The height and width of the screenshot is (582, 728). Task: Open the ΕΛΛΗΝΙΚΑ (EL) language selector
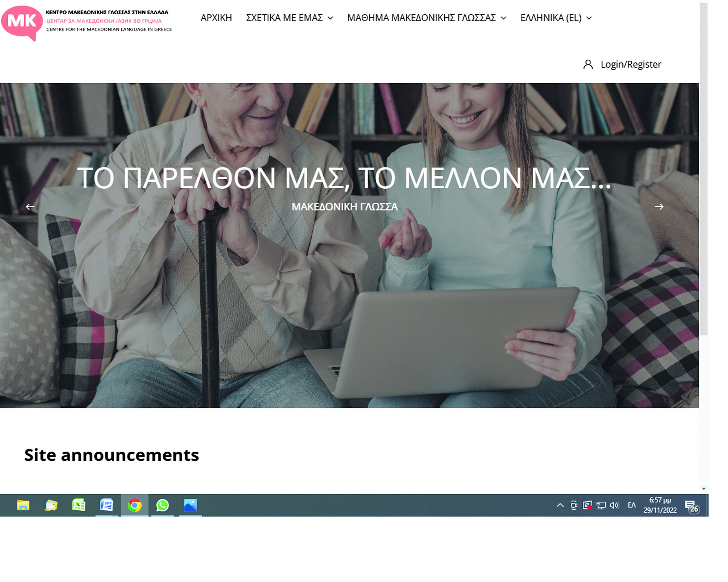tap(555, 18)
